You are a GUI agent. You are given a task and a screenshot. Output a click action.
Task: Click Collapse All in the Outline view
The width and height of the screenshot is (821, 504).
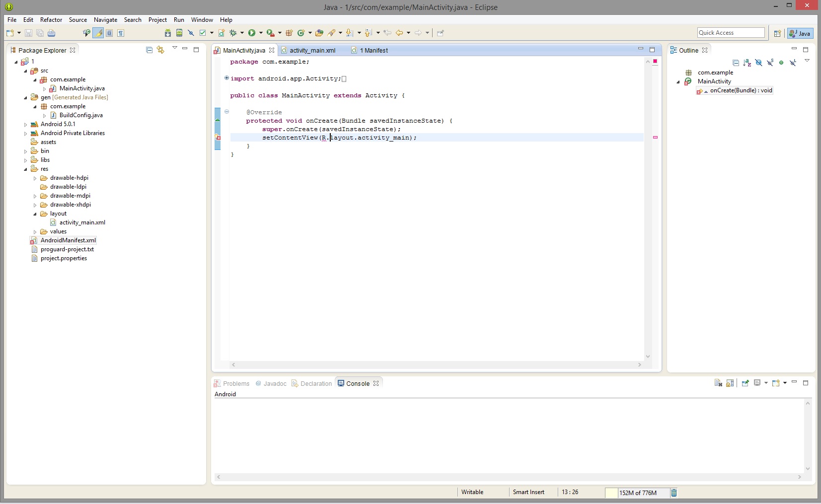[736, 63]
